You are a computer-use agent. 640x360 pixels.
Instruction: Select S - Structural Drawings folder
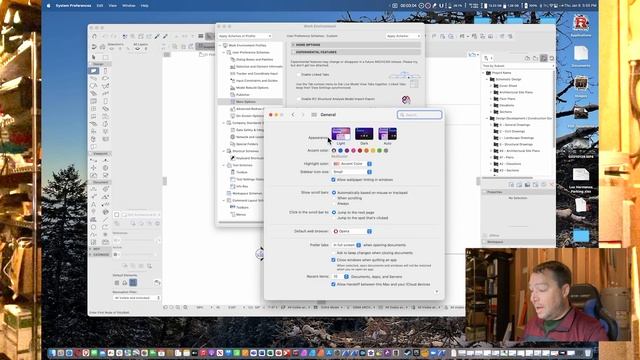(x=513, y=144)
